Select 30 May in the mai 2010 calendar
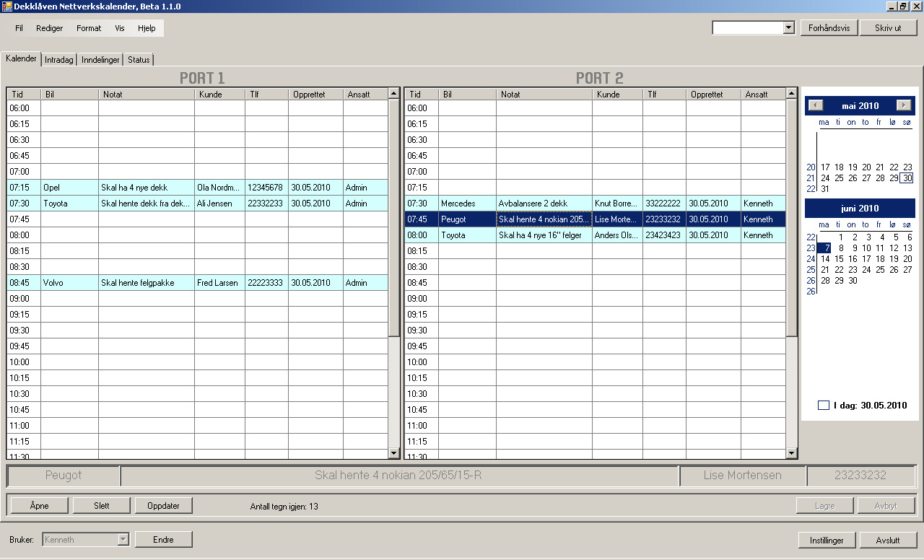The image size is (924, 560). (x=907, y=178)
